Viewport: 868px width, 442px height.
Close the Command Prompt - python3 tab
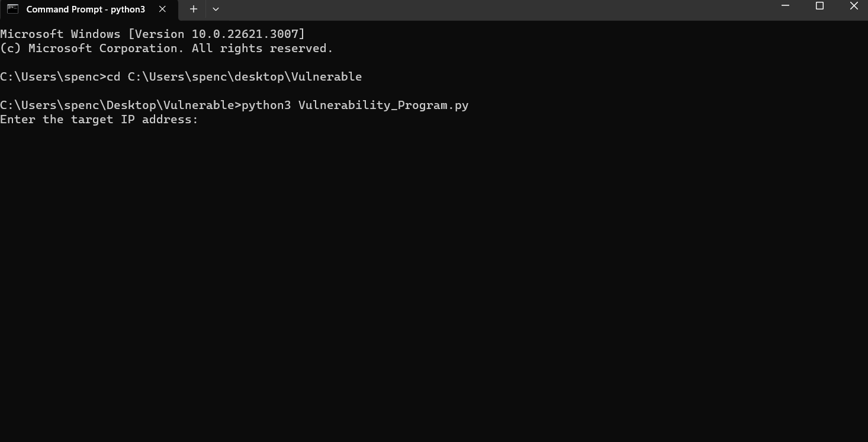click(162, 9)
